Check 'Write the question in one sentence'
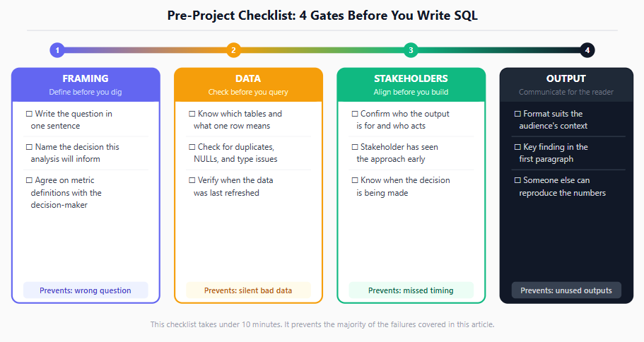 point(29,114)
